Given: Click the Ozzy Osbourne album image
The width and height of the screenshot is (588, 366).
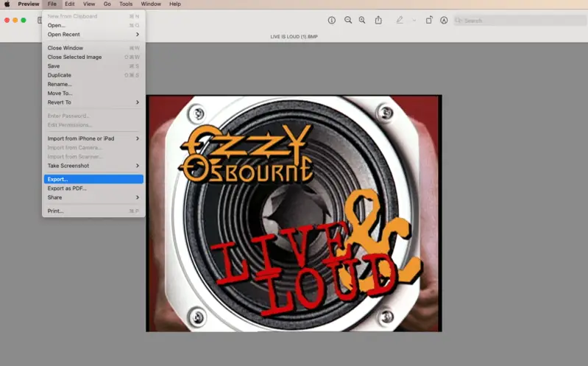Looking at the screenshot, I should [294, 214].
